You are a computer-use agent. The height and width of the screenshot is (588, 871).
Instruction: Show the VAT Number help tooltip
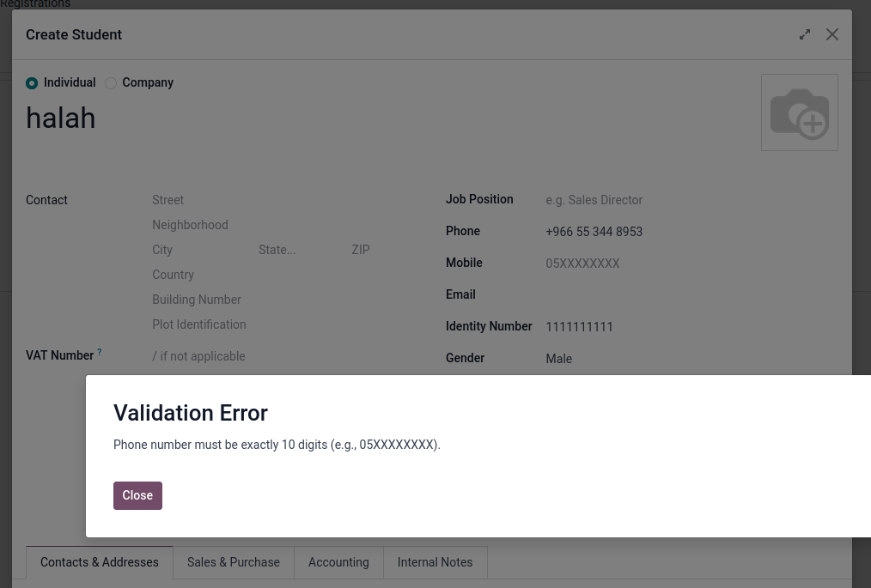tap(100, 352)
